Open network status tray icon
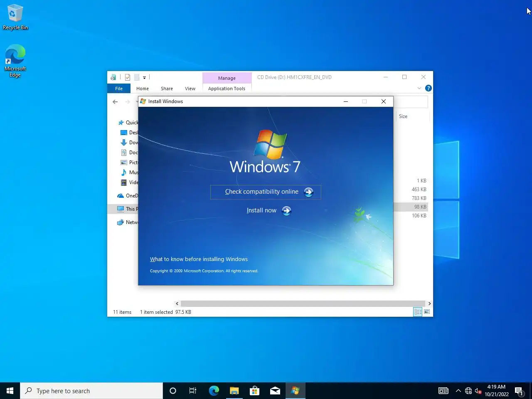Screen dimensions: 532x399 (468, 391)
